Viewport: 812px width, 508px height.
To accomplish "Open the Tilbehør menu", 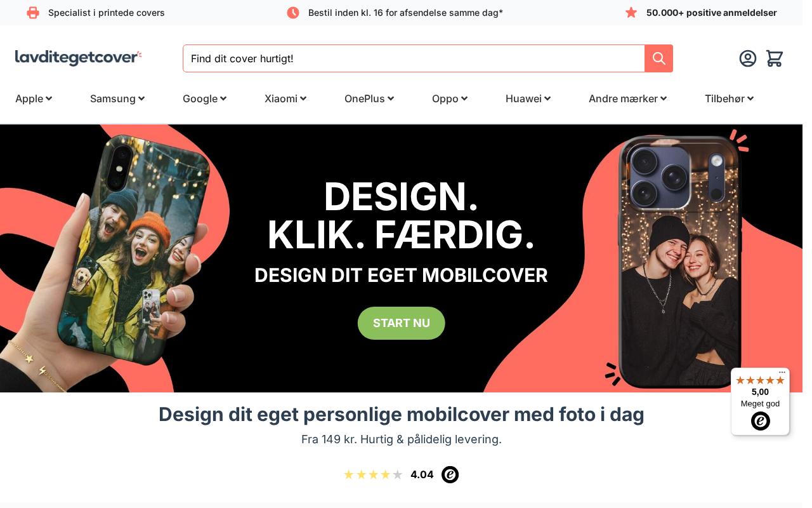I will pyautogui.click(x=729, y=98).
